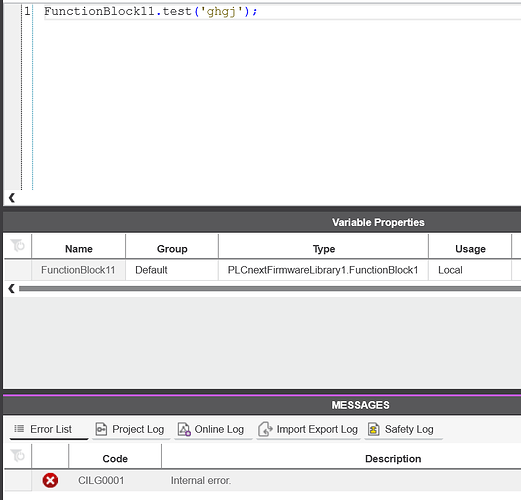Click the Import Export Log icon
The height and width of the screenshot is (500, 521).
pos(266,429)
